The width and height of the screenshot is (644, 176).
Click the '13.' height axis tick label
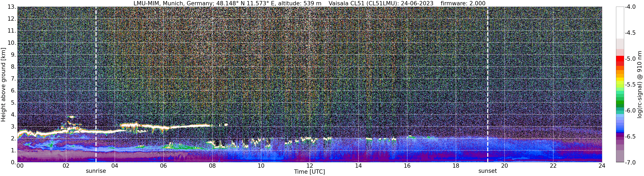[12, 7]
